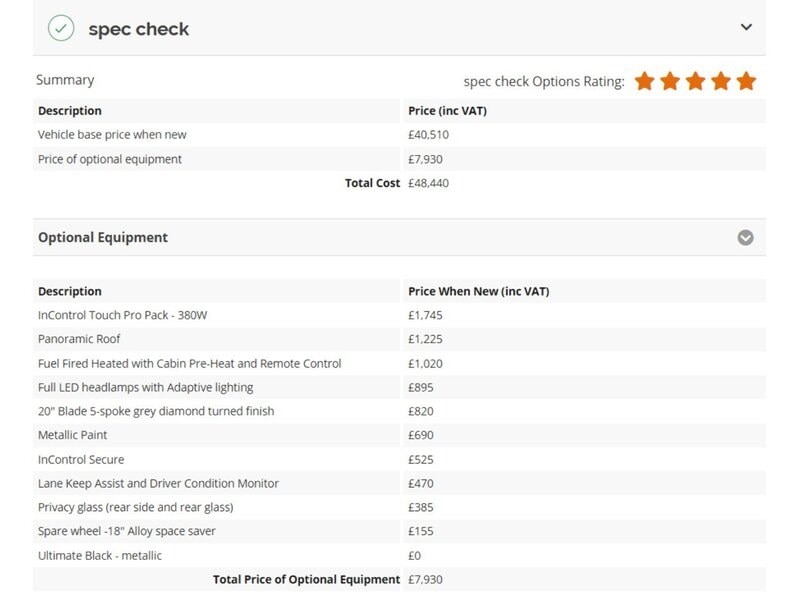Select the Panoramic Roof row

point(399,339)
